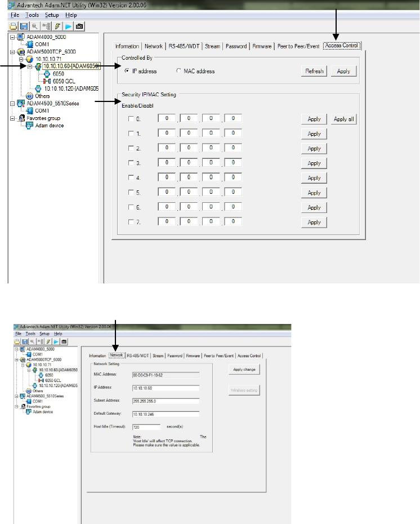The image size is (420, 524).
Task: Click the blue play arrow icon in lower window
Action: [x=56, y=341]
